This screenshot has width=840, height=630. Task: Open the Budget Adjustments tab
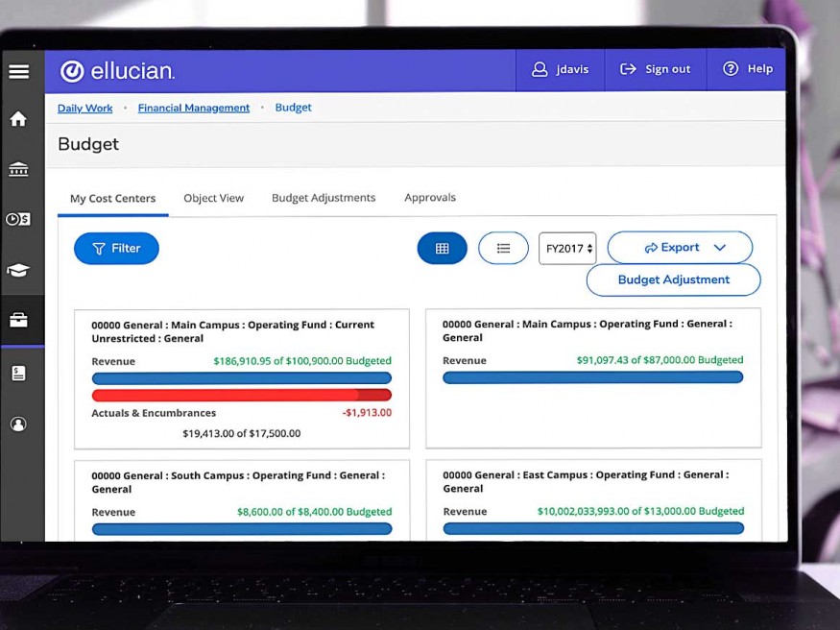pos(324,198)
